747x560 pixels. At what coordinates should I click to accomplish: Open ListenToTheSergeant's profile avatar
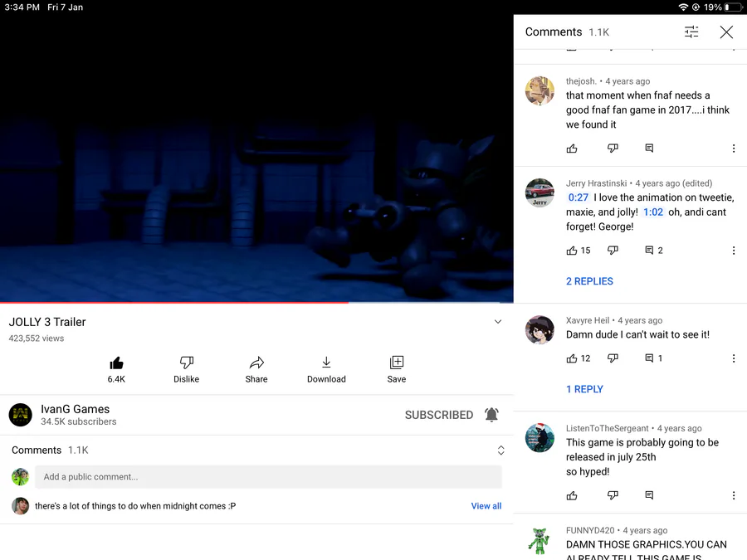[539, 437]
